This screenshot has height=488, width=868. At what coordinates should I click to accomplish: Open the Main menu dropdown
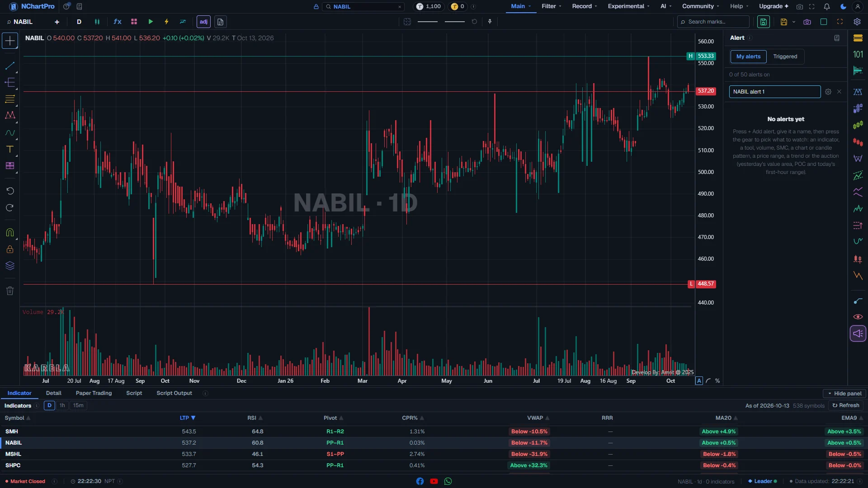point(521,6)
